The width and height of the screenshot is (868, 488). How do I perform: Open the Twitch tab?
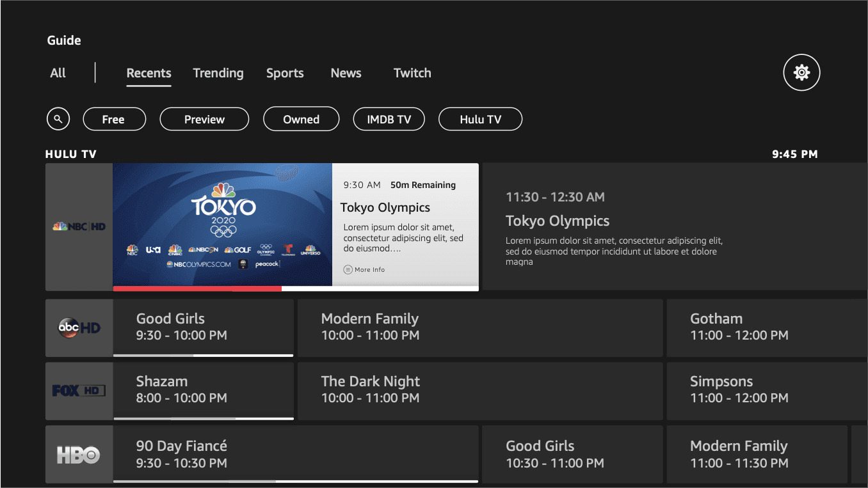[412, 73]
